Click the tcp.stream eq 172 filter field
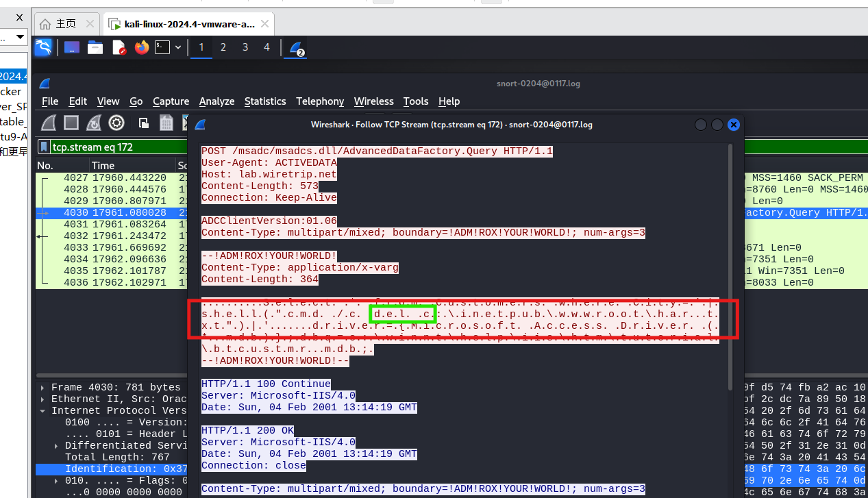 [x=119, y=147]
